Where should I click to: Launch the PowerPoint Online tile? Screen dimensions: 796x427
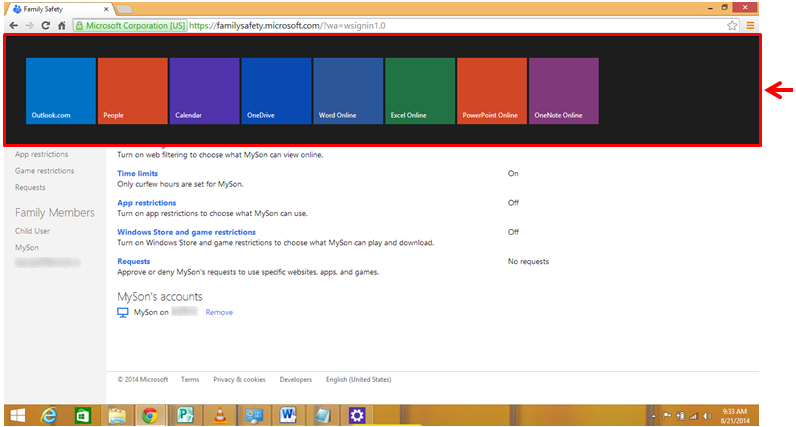pos(492,91)
